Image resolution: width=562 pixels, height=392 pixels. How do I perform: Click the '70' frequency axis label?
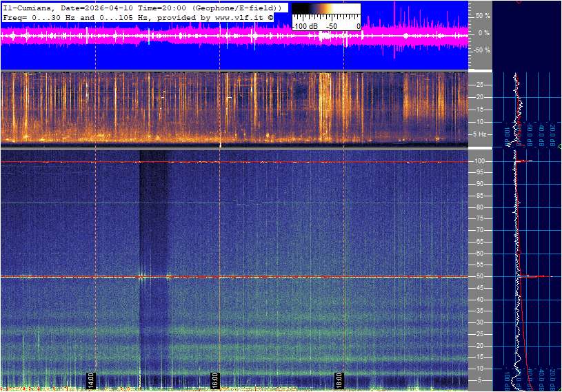point(479,230)
